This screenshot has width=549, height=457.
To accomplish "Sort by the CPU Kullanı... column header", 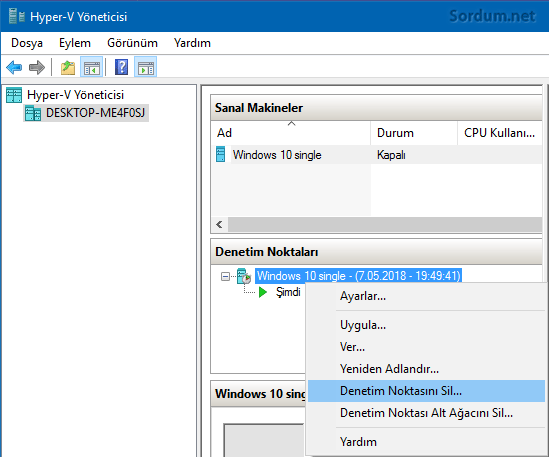I will (x=500, y=133).
